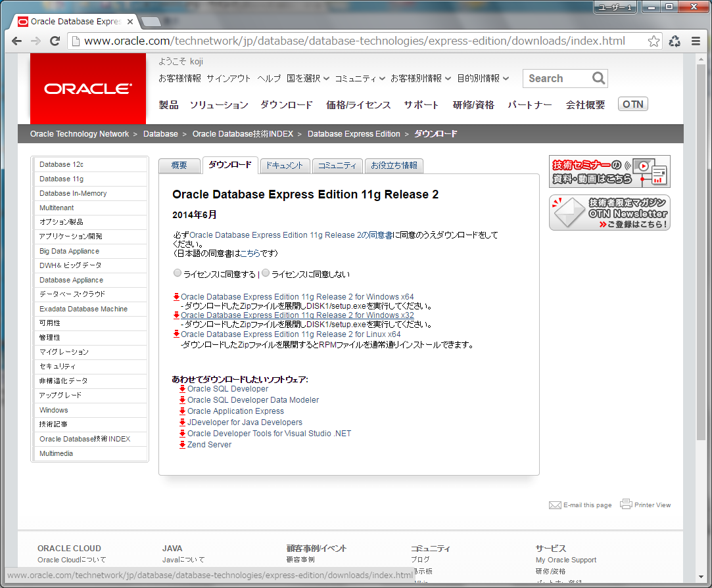712x588 pixels.
Task: Click the Oracle logo
Action: tap(88, 89)
